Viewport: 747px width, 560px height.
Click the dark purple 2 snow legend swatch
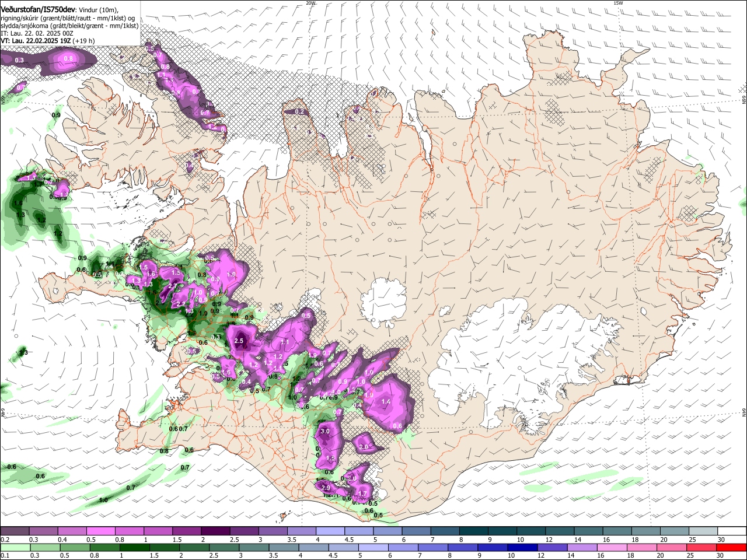point(215,531)
